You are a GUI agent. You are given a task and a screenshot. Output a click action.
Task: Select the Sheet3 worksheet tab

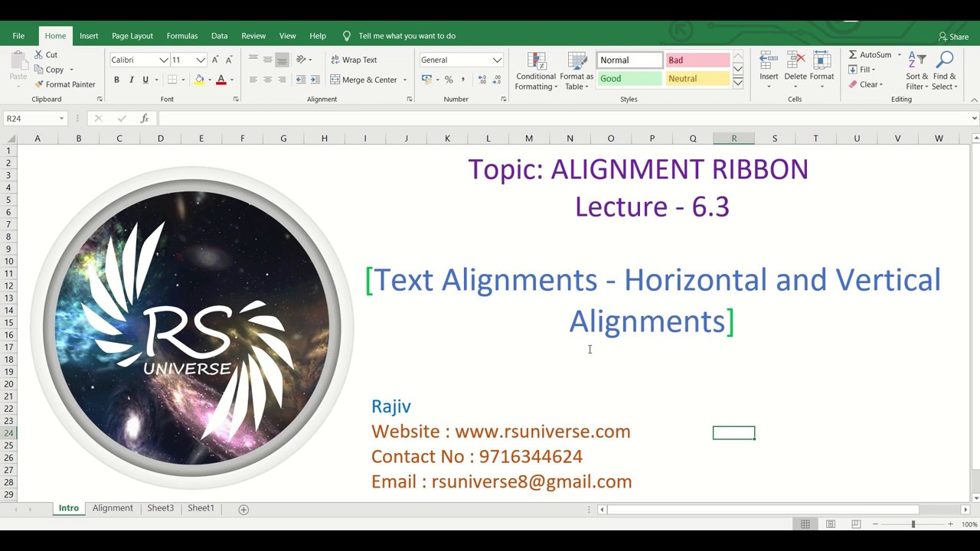coord(160,508)
